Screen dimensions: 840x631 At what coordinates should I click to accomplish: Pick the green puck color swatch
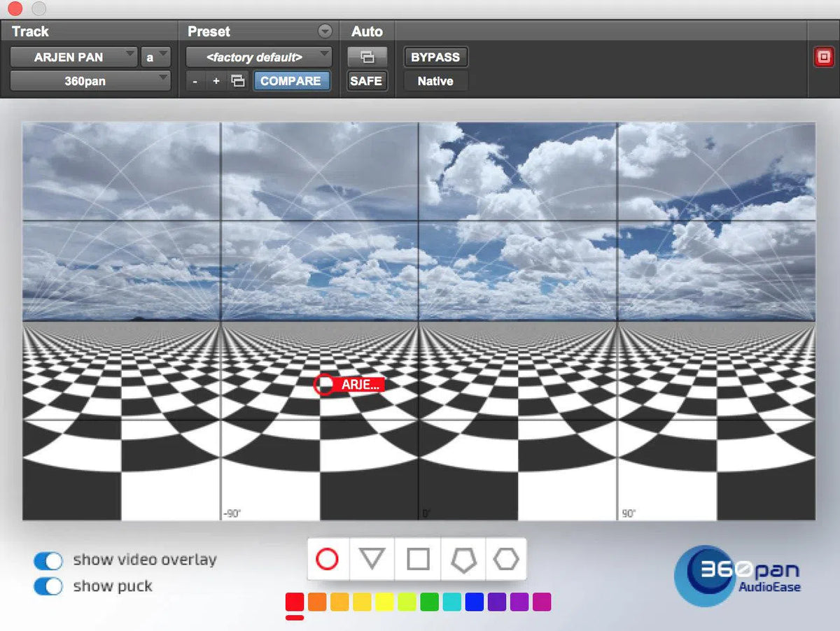pos(428,600)
